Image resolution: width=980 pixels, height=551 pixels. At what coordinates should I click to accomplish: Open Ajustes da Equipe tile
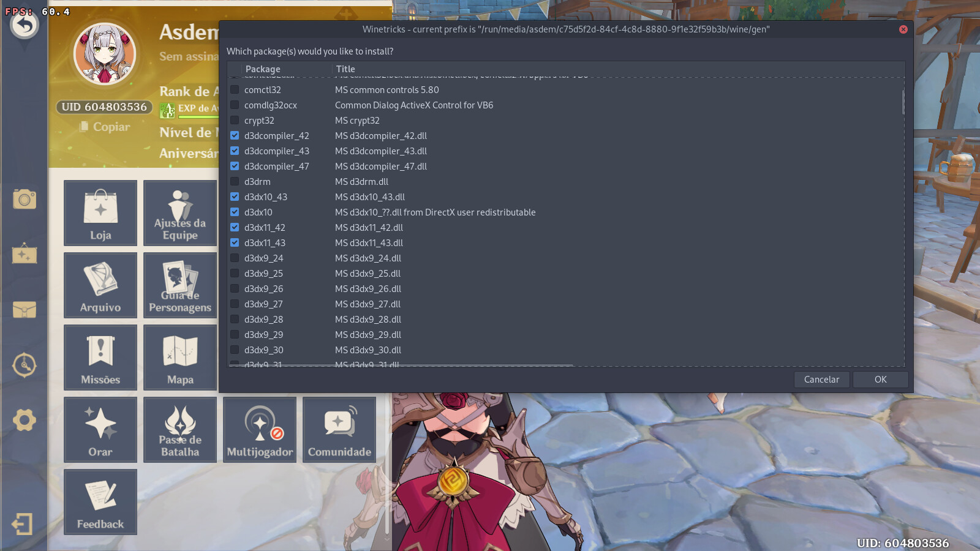click(x=180, y=213)
